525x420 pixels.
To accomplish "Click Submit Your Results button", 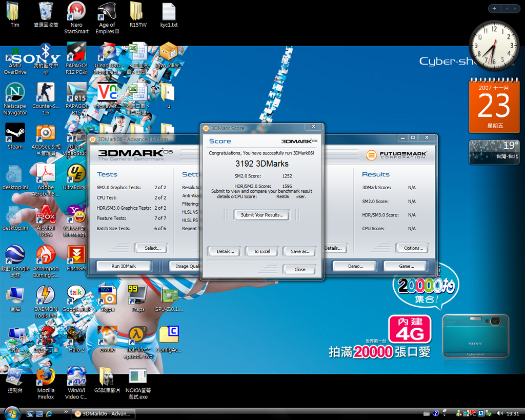I will [x=262, y=215].
